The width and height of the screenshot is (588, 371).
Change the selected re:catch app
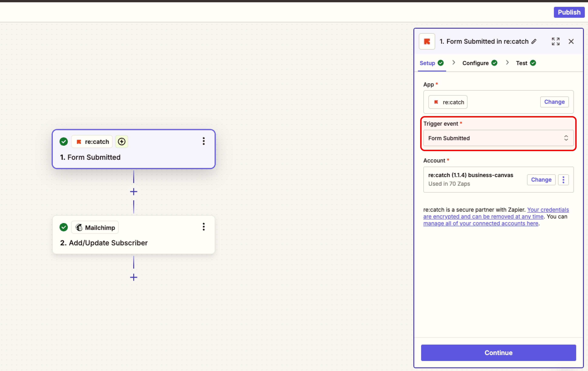554,102
